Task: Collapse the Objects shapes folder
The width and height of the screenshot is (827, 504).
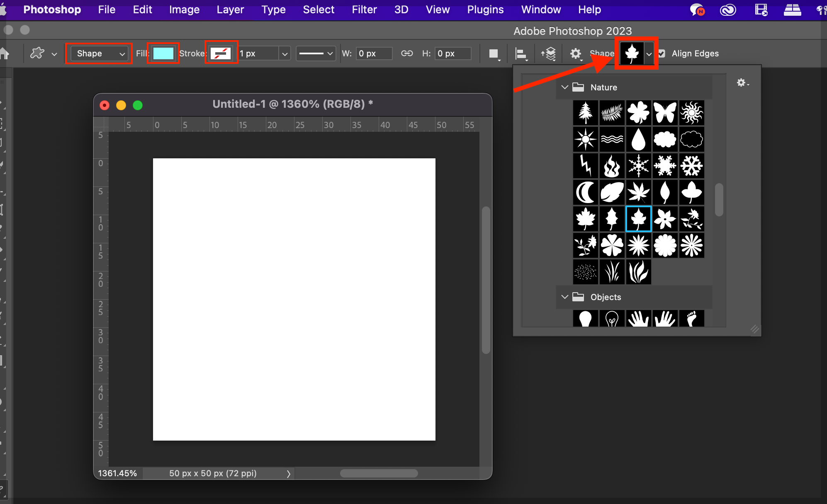Action: (564, 297)
